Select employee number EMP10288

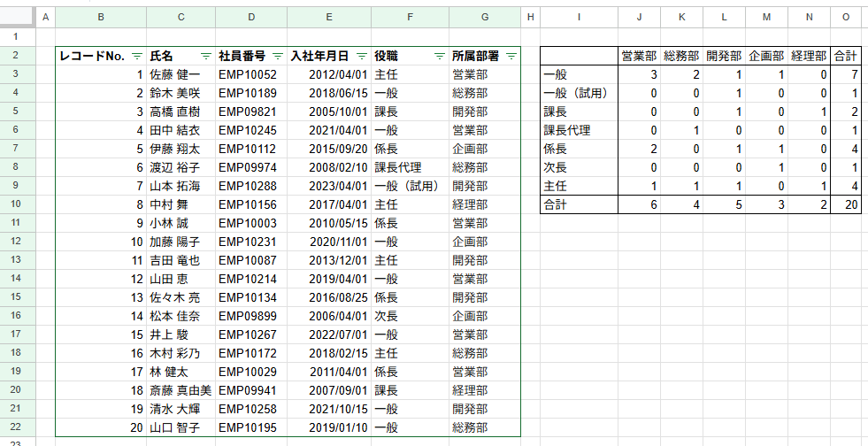(x=251, y=186)
